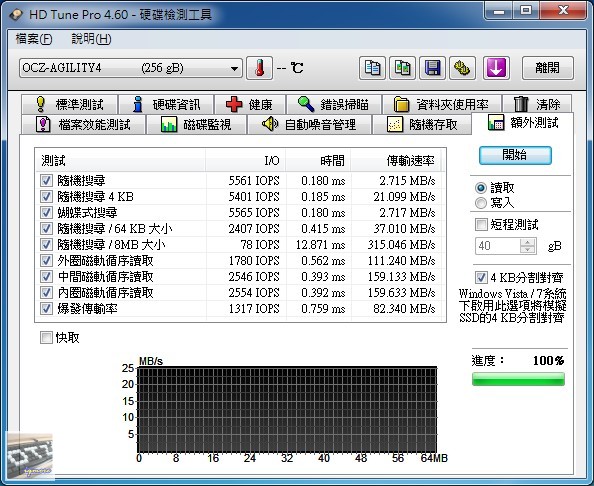Click the copy screenshot to clipboard icon

pyautogui.click(x=402, y=68)
